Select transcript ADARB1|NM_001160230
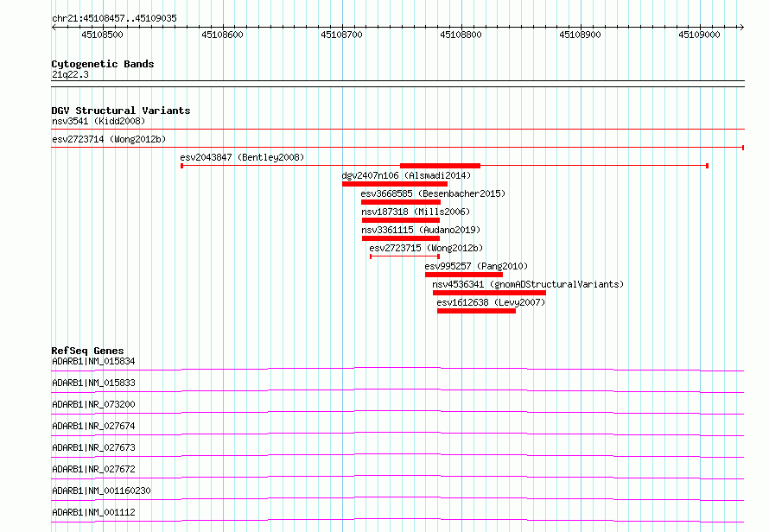The width and height of the screenshot is (769, 532). (101, 491)
